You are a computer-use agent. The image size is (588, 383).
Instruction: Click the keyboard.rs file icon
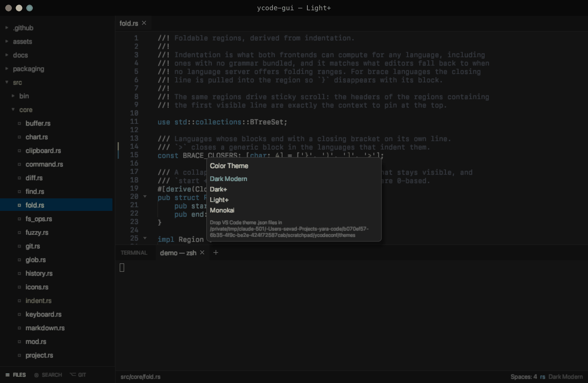pyautogui.click(x=19, y=314)
